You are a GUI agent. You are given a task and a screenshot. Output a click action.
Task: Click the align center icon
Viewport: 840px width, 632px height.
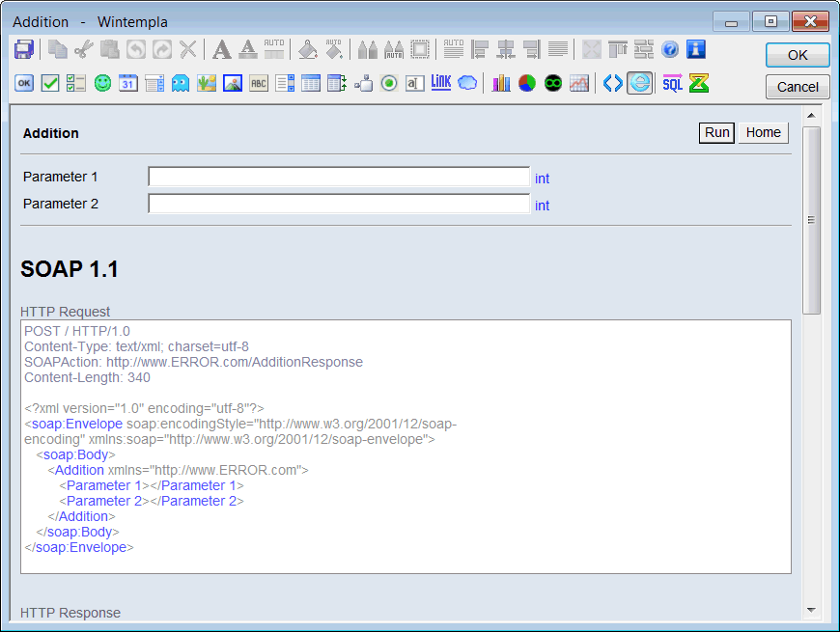coord(506,50)
